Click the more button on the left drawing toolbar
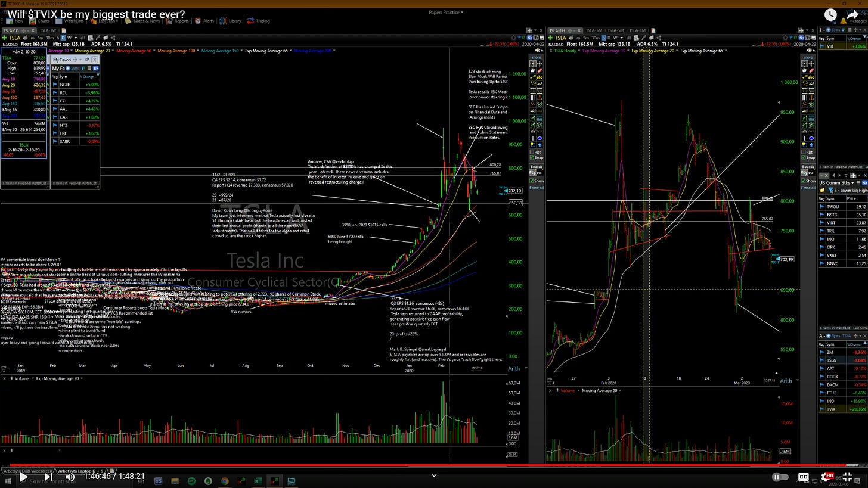 (537, 57)
